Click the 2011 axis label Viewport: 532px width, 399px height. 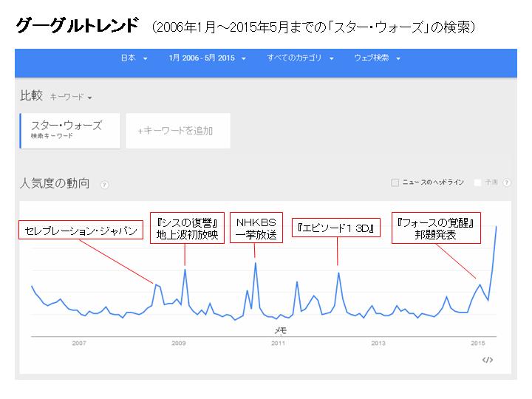click(x=279, y=343)
